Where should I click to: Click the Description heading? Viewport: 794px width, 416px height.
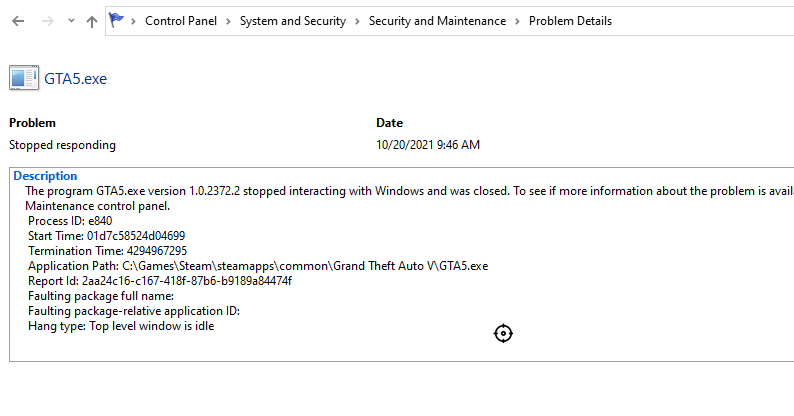click(x=45, y=176)
